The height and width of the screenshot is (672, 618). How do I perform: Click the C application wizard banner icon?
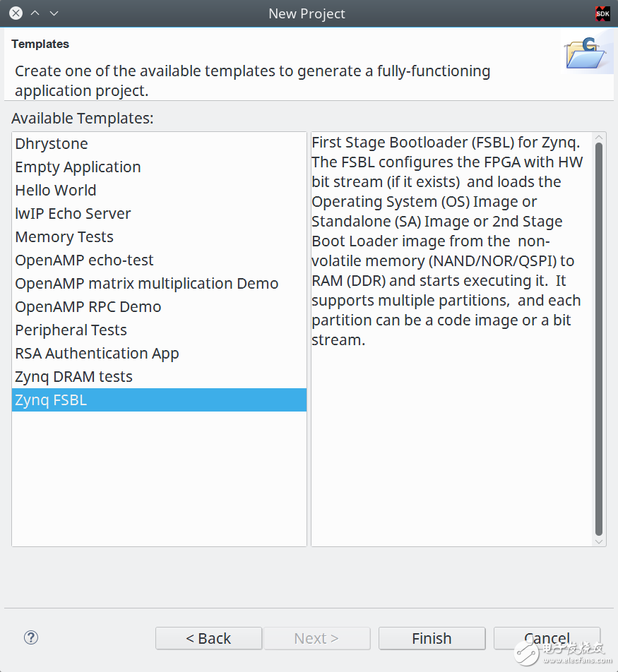pyautogui.click(x=588, y=53)
